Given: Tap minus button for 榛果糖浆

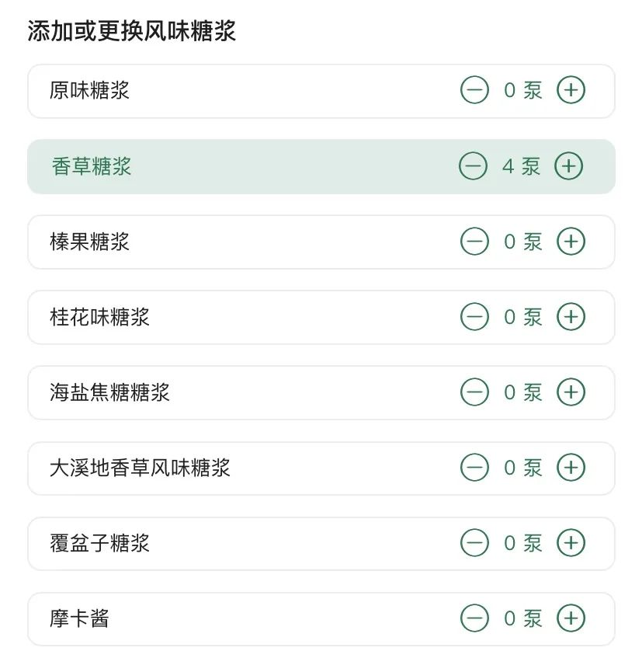Looking at the screenshot, I should tap(474, 242).
